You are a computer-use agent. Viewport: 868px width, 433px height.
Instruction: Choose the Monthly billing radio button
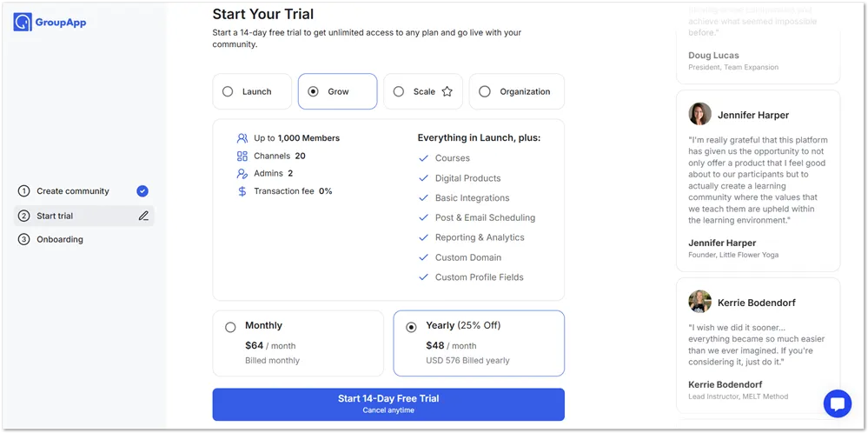(230, 327)
